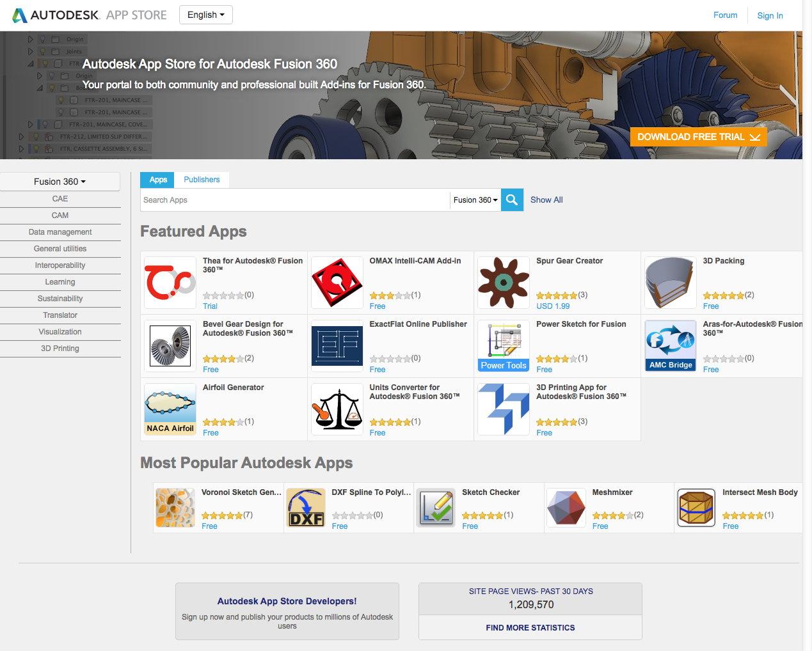Click the Show All link
Viewport: 812px width, 651px height.
(x=546, y=200)
